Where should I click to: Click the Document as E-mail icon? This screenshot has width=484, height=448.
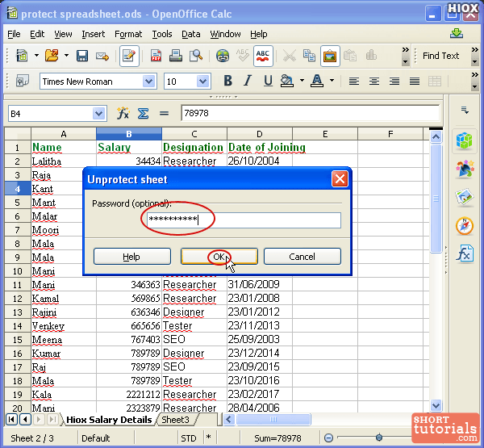coord(102,56)
